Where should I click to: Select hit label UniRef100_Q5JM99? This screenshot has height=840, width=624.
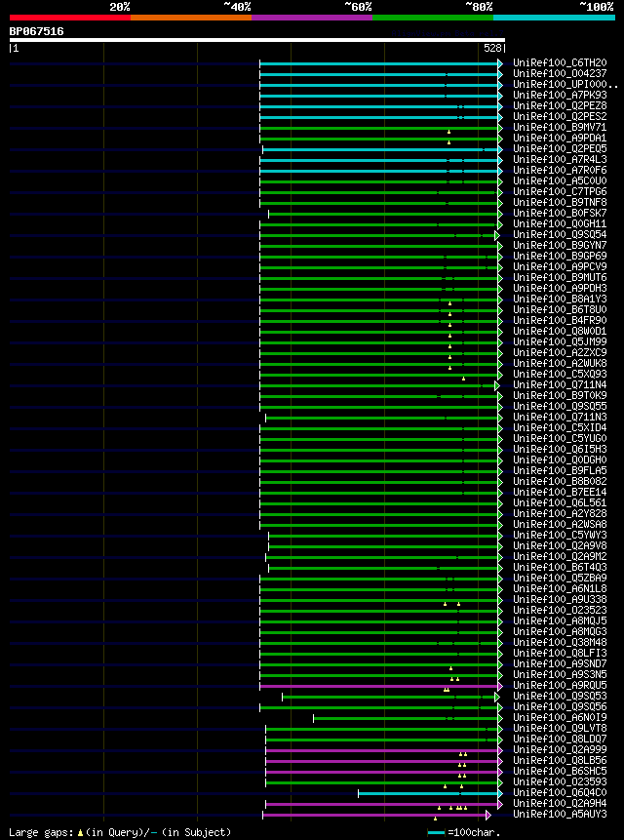tap(560, 341)
